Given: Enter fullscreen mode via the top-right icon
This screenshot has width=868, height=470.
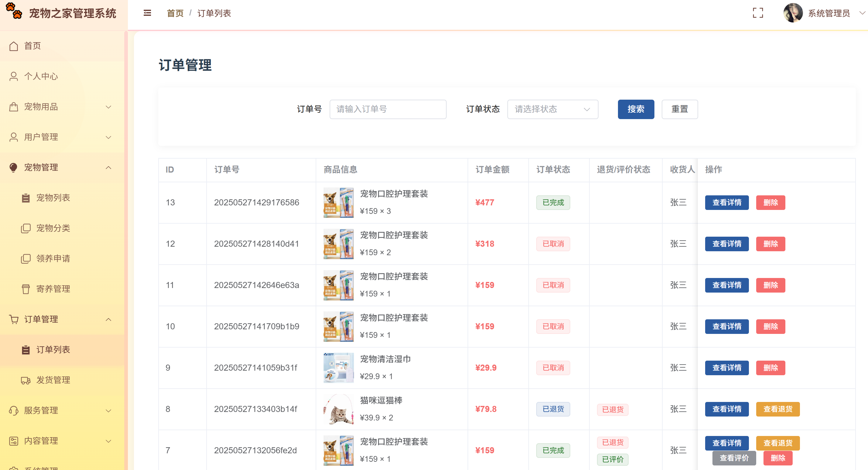Looking at the screenshot, I should click(x=758, y=13).
